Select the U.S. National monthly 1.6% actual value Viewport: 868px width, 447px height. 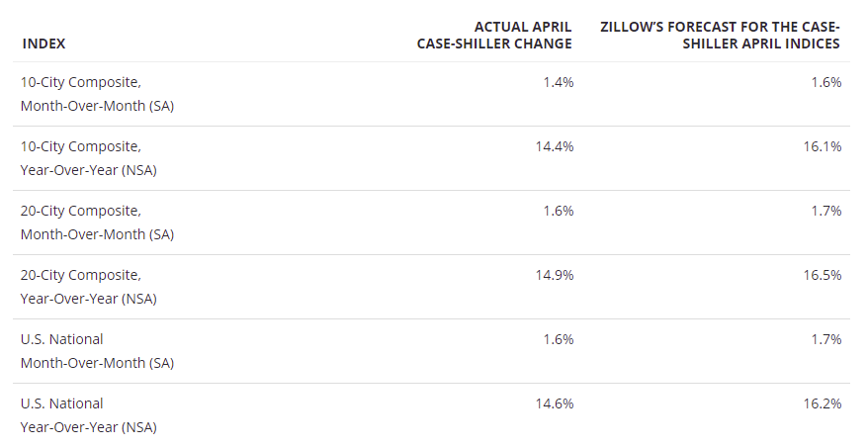[x=558, y=339]
